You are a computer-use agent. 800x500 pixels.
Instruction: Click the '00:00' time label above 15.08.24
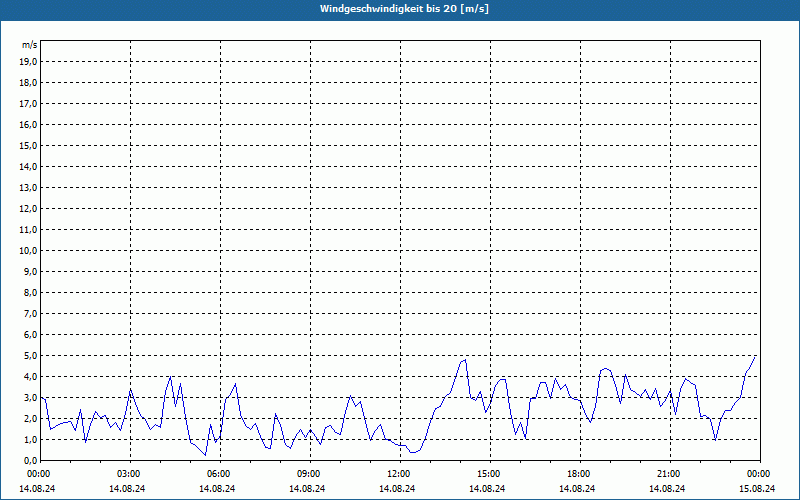click(759, 474)
